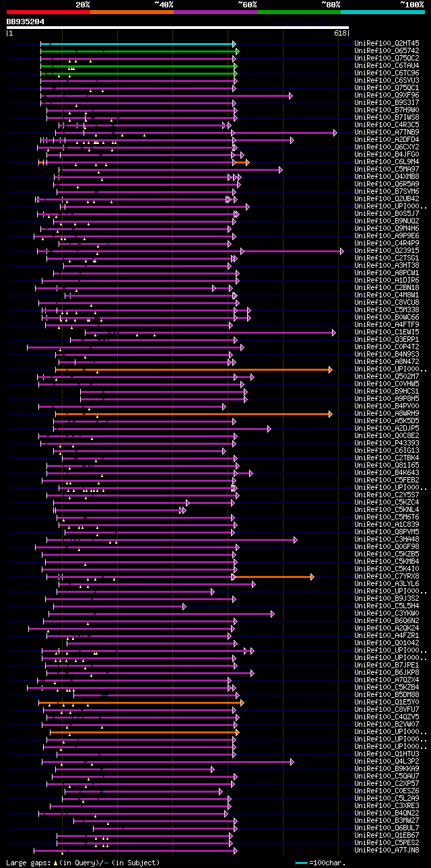The height and width of the screenshot is (868, 431).
Task: Select the UniRef100_C2TSG1 label
Action: [x=387, y=258]
